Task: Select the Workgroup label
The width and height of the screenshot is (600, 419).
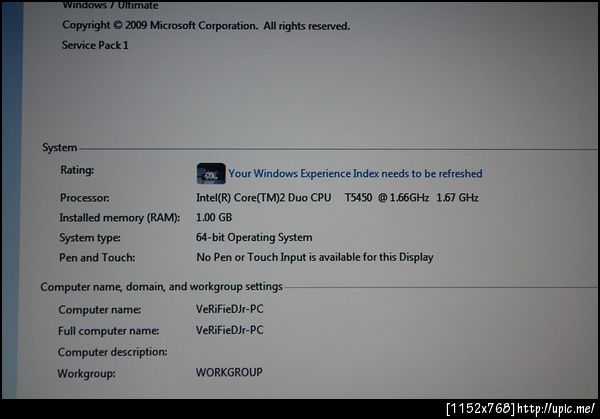Action: (86, 373)
